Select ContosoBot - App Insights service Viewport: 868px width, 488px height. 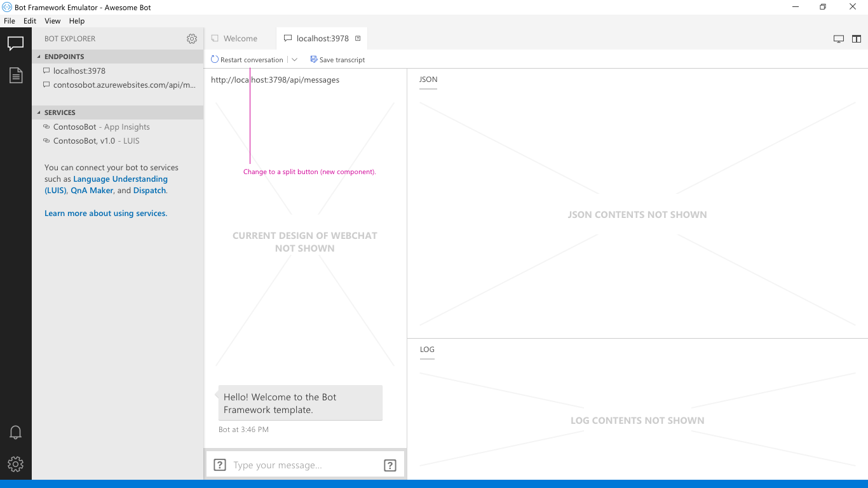[118, 127]
